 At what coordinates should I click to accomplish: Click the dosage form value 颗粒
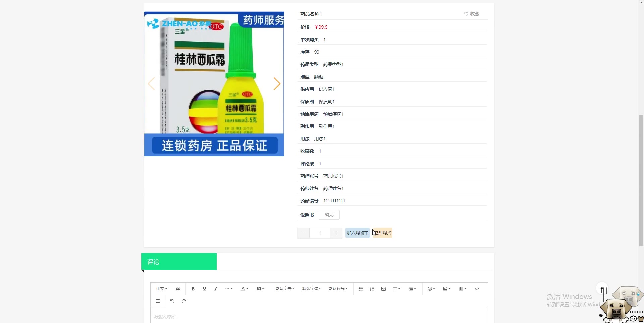point(319,77)
